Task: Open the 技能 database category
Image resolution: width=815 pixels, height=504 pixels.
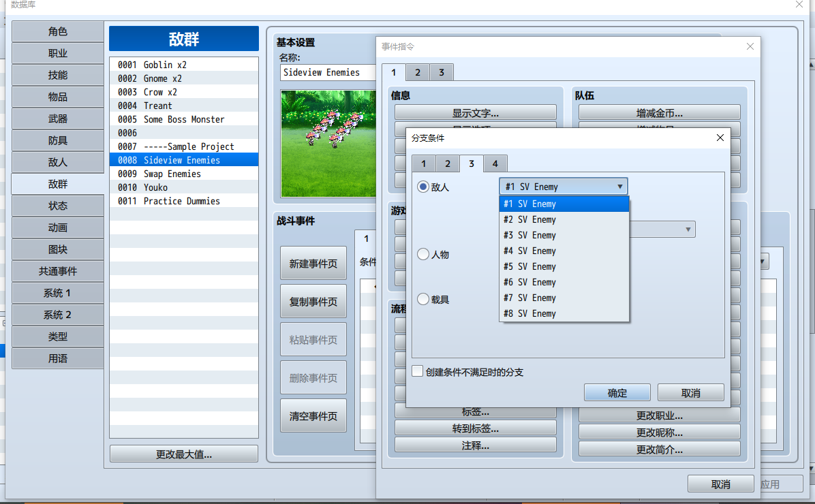Action: (x=58, y=75)
